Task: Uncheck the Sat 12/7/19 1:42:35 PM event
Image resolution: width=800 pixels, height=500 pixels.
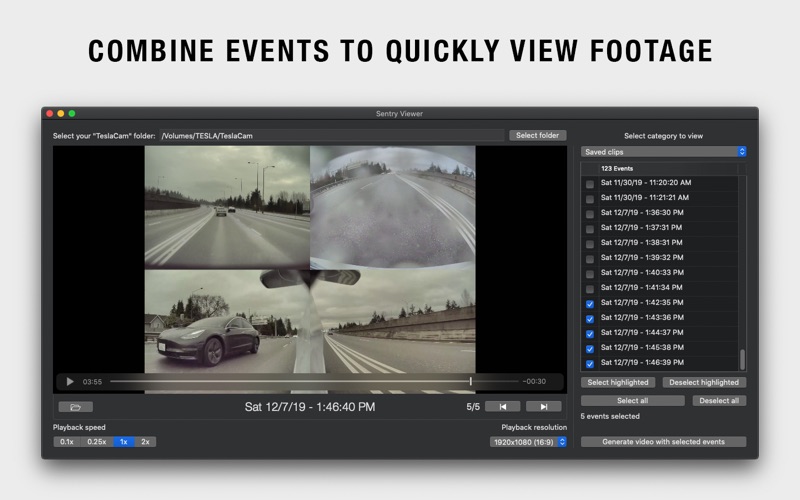Action: click(590, 304)
